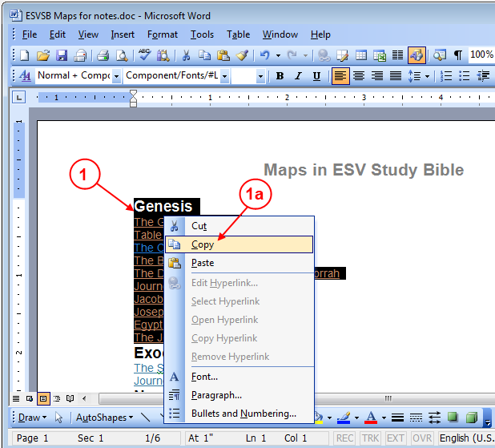Click the Paste clipboard toolbar icon
Viewport: 495px width, 448px height.
223,55
